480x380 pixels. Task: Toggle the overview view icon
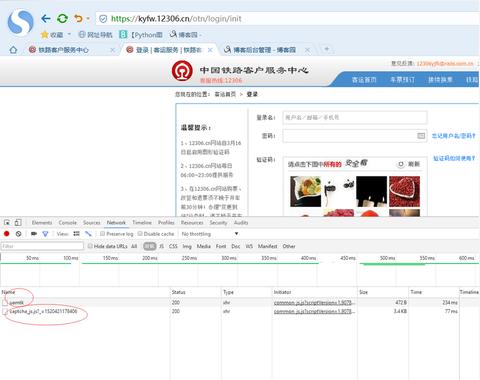[x=88, y=234]
